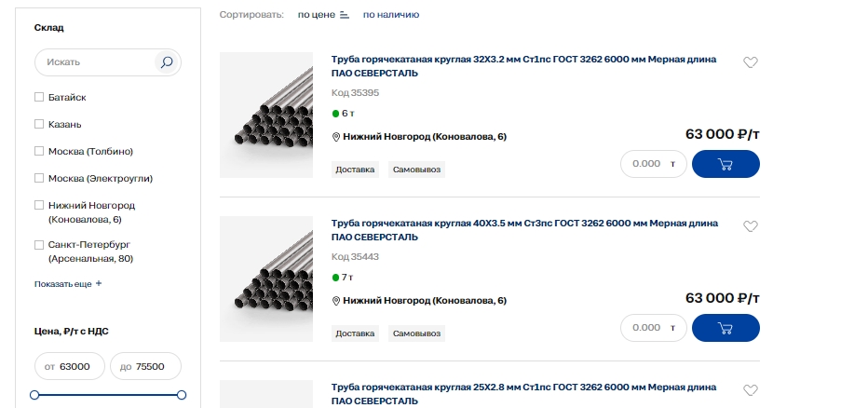
Task: Click the magnifier search icon in Склад filter
Action: point(167,62)
